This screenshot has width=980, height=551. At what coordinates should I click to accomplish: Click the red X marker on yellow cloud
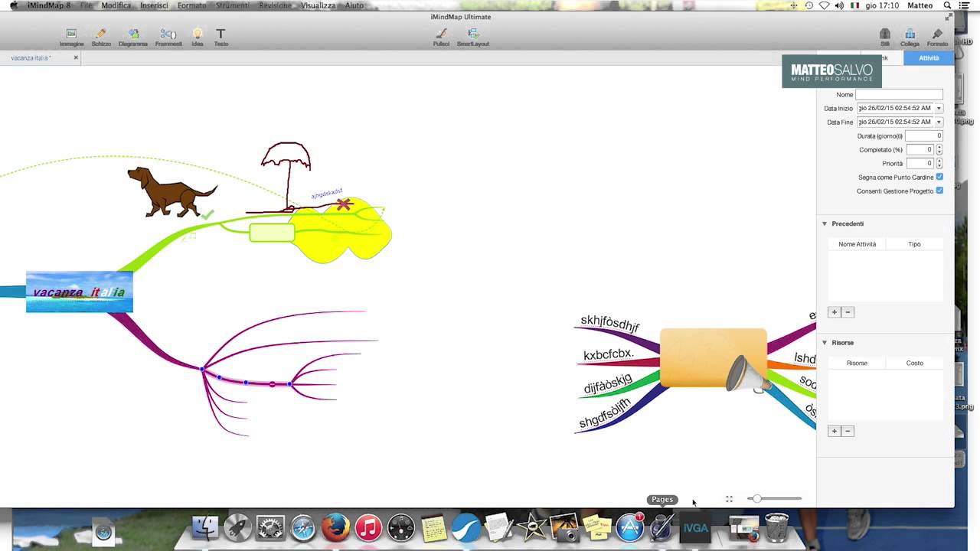[x=344, y=204]
